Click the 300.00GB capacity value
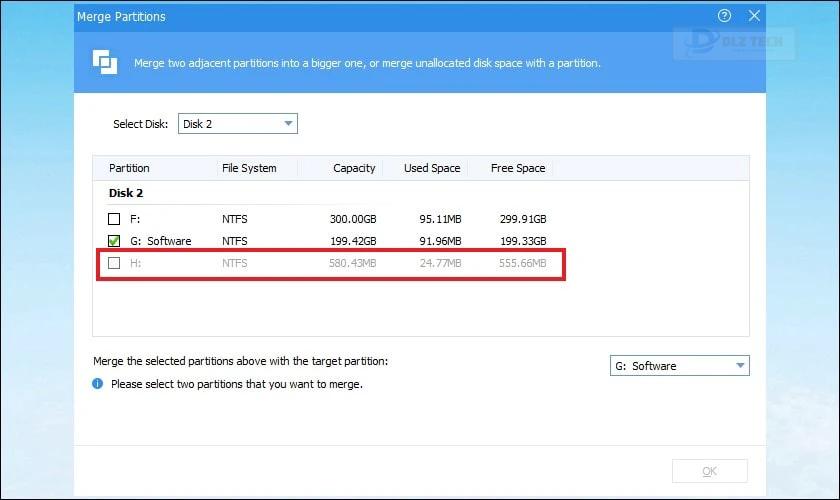 pos(353,219)
